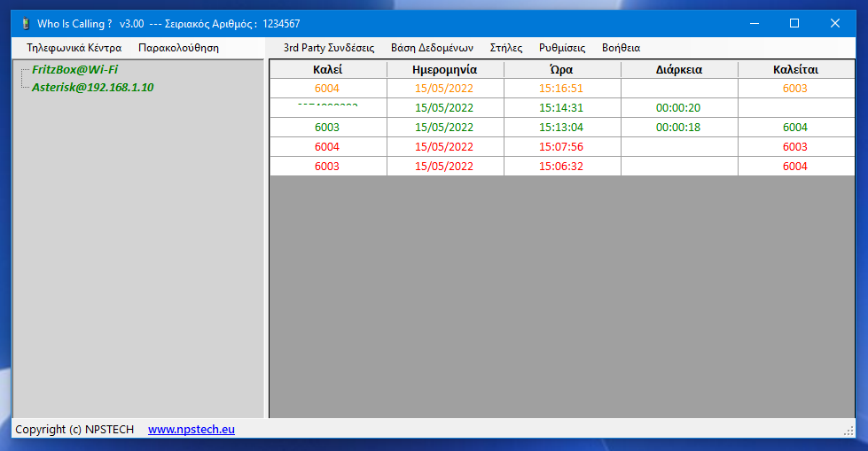Click the 00:00:20 duration cell
The width and height of the screenshot is (868, 451).
[678, 108]
